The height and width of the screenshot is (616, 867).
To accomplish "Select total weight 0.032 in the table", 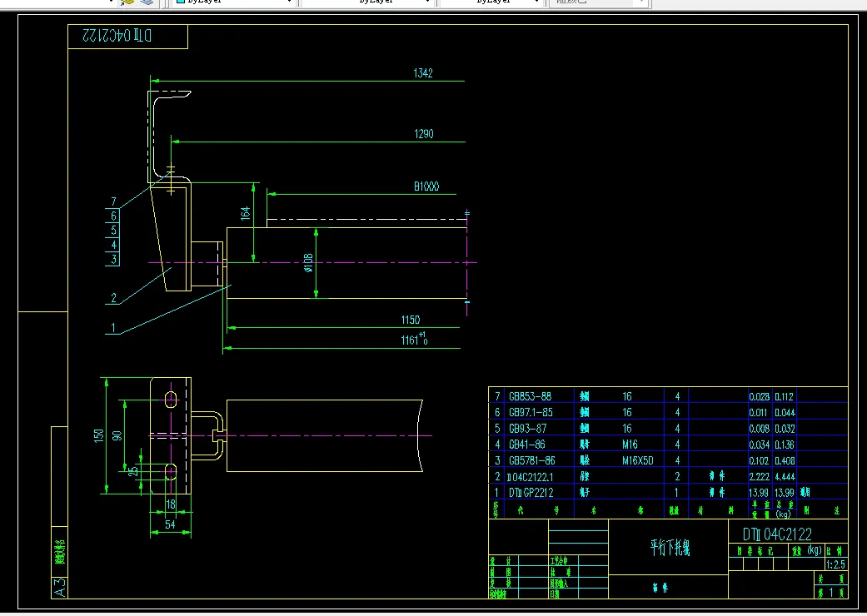I will pos(785,429).
